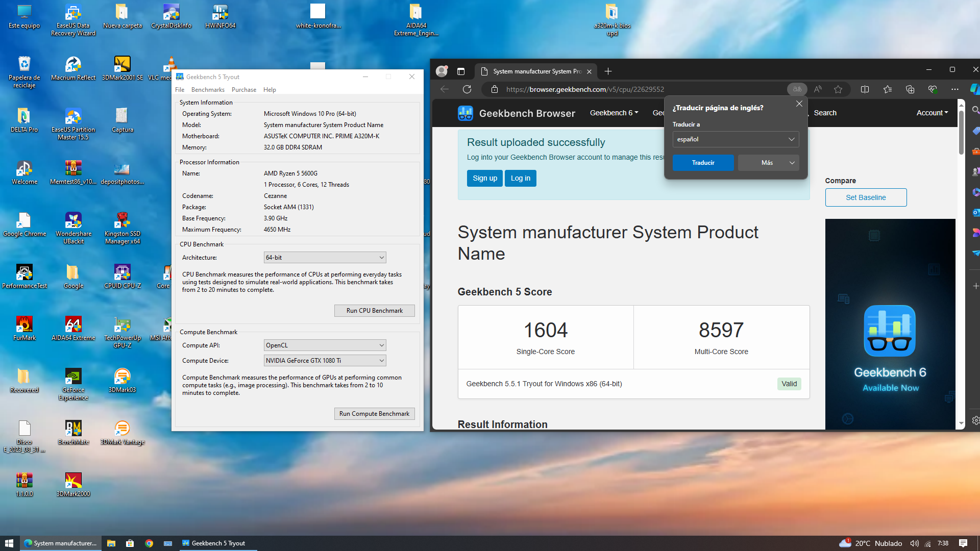Open GeForce Experience desktop icon
This screenshot has height=551, width=980.
click(73, 384)
